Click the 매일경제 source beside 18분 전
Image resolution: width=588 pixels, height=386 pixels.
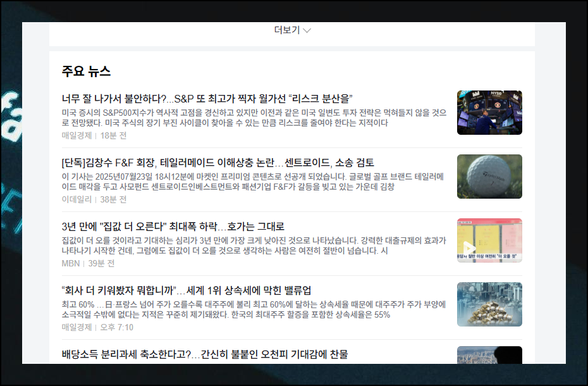click(77, 135)
